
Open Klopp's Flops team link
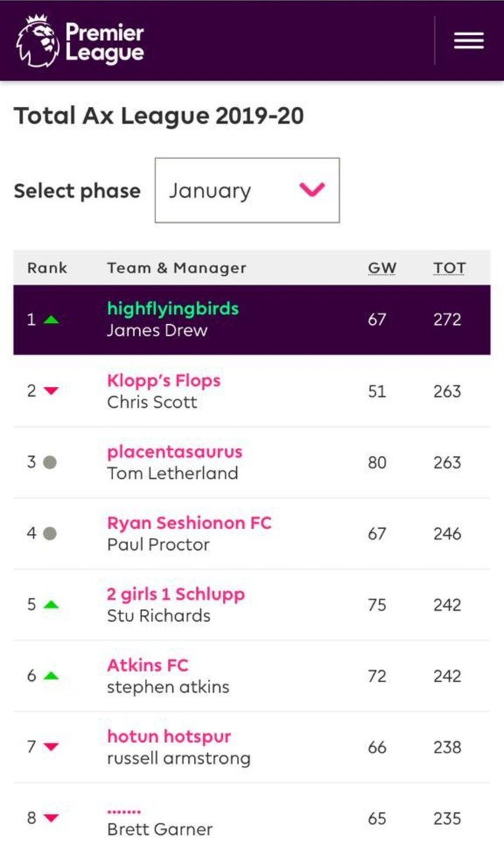[164, 381]
